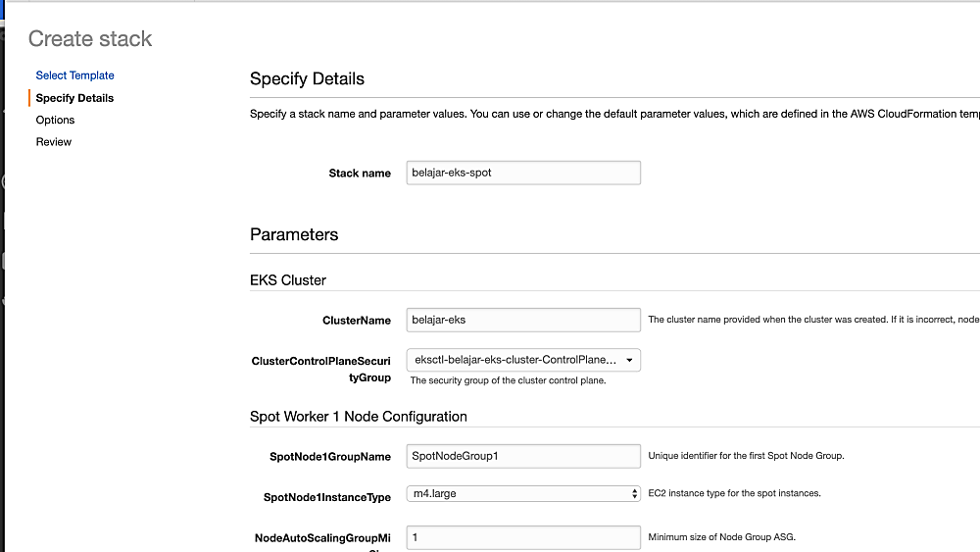The image size is (980, 552).
Task: Click the EKS Cluster section heading
Action: click(288, 280)
